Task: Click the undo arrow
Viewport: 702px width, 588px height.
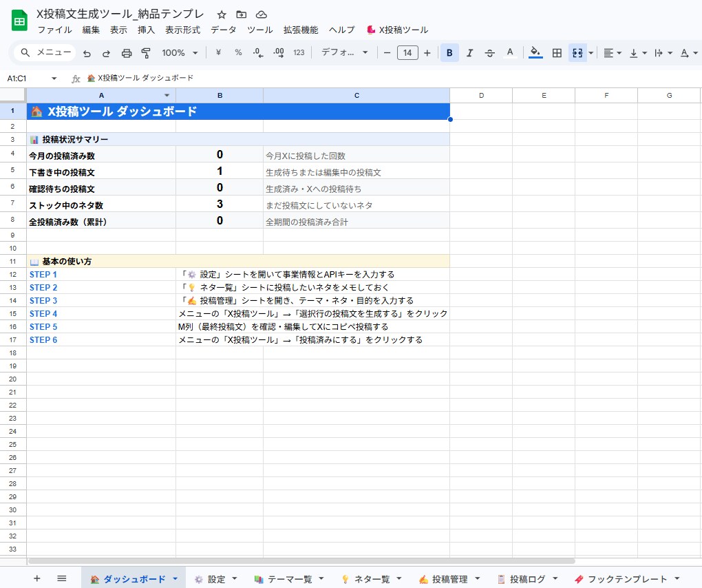Action: tap(87, 53)
